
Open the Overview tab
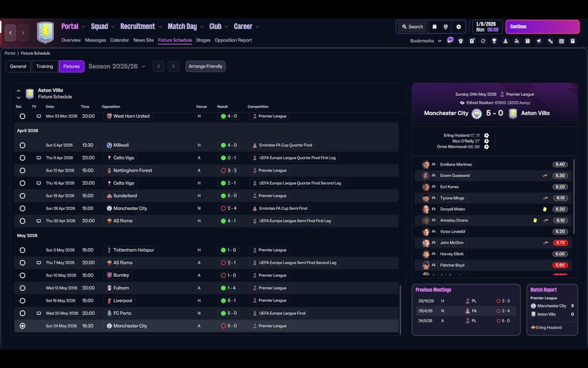pos(71,40)
